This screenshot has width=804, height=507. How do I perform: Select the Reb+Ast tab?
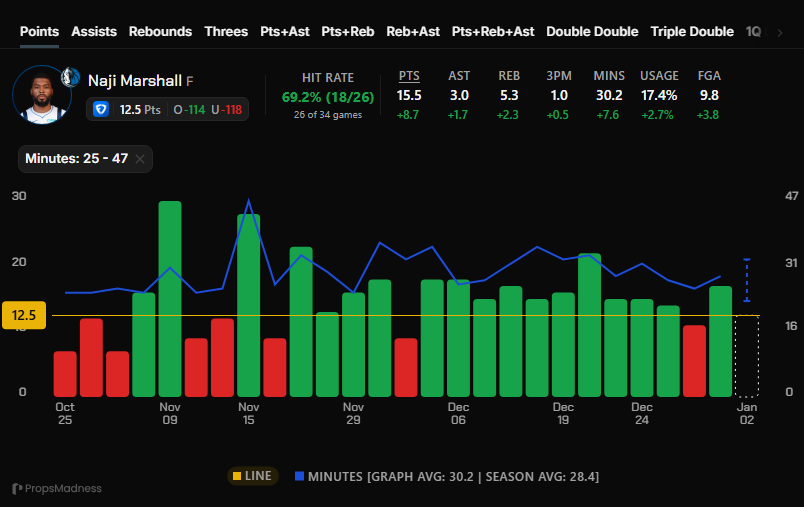pos(413,32)
